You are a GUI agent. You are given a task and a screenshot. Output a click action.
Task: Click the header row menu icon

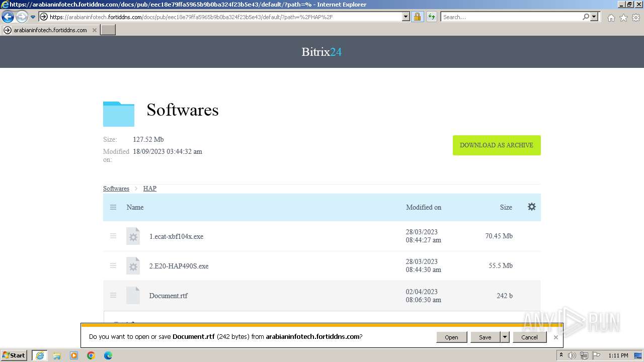tap(113, 207)
